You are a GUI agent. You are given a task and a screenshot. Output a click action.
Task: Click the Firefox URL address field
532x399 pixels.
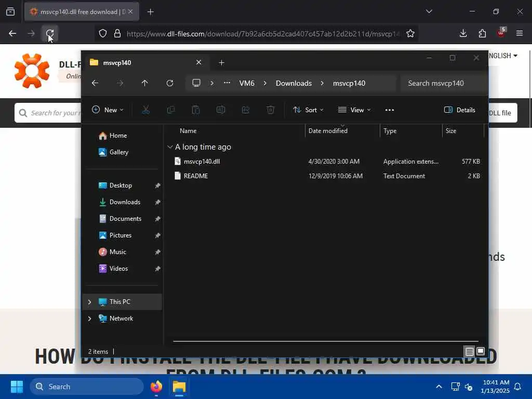[x=263, y=34]
